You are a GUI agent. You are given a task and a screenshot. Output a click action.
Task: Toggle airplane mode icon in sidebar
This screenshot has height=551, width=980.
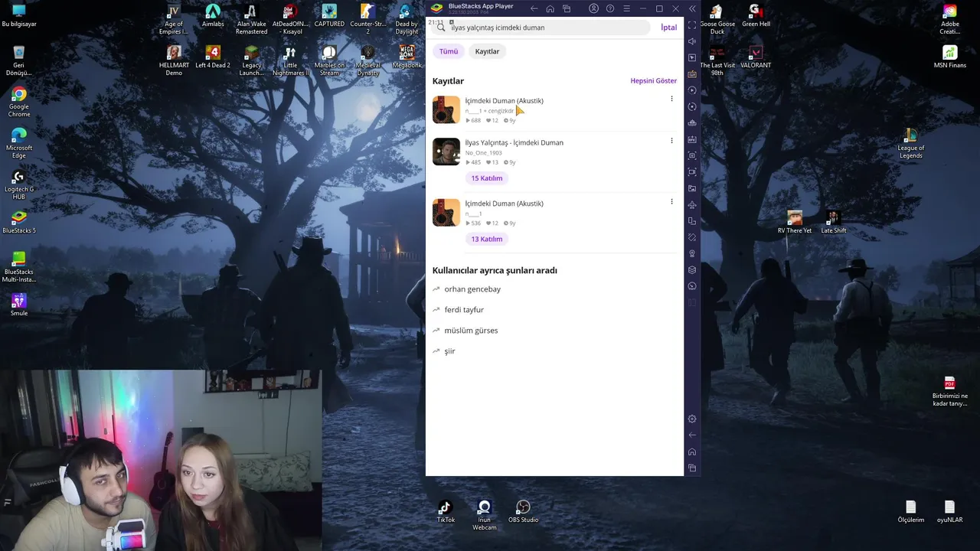(692, 204)
